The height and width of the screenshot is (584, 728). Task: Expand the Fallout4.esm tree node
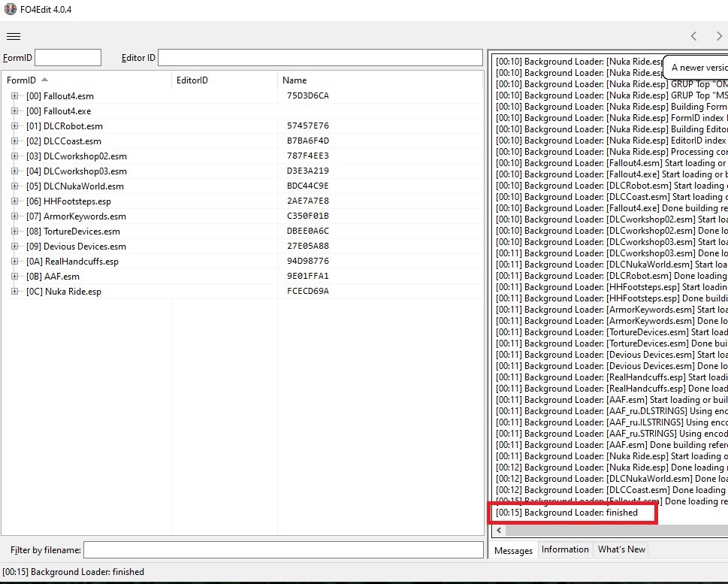click(x=15, y=96)
